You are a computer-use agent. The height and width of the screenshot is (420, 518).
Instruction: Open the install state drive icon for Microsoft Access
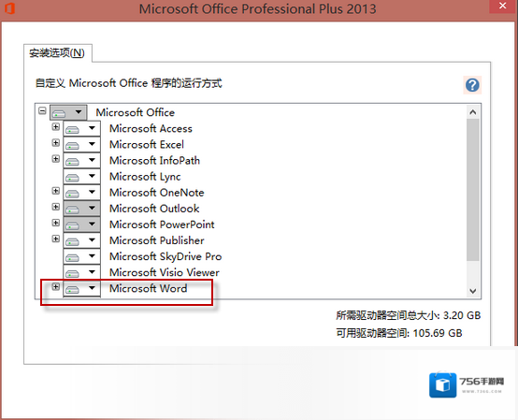click(x=72, y=129)
